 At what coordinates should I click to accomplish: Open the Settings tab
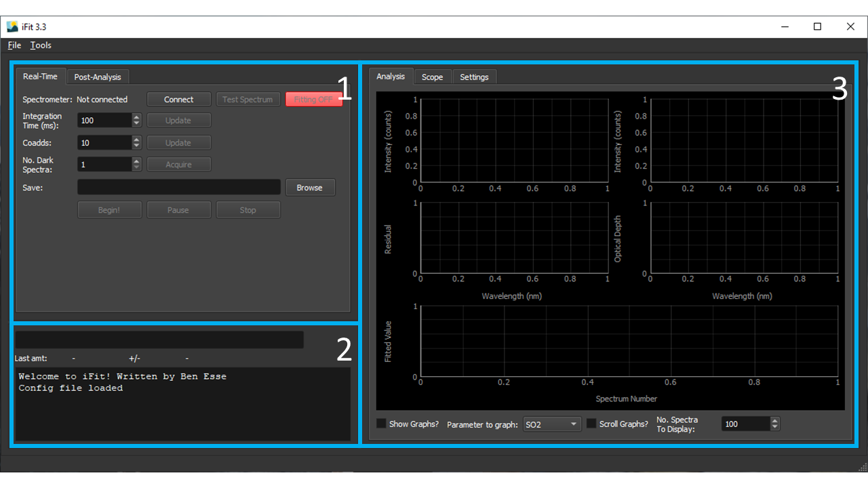(474, 77)
